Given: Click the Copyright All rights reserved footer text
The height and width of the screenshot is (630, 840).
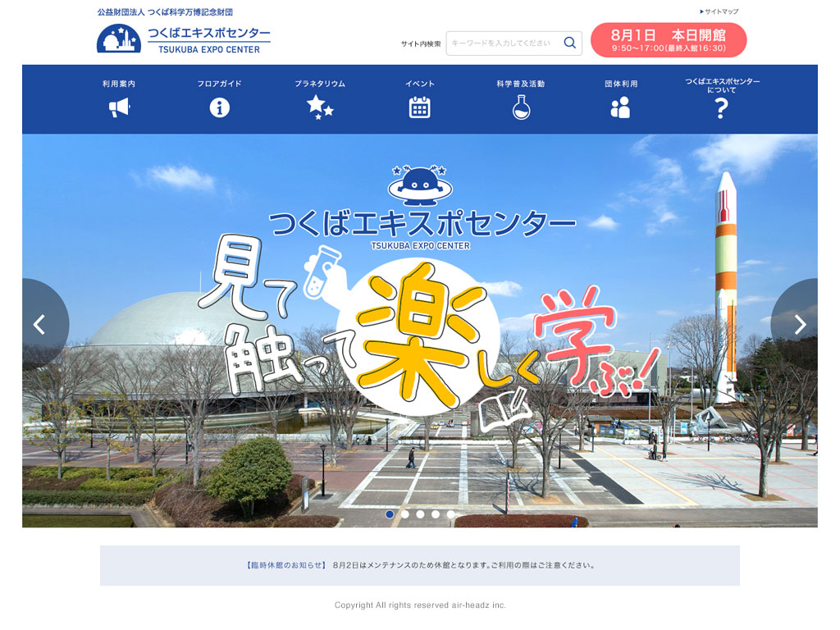Looking at the screenshot, I should [420, 605].
